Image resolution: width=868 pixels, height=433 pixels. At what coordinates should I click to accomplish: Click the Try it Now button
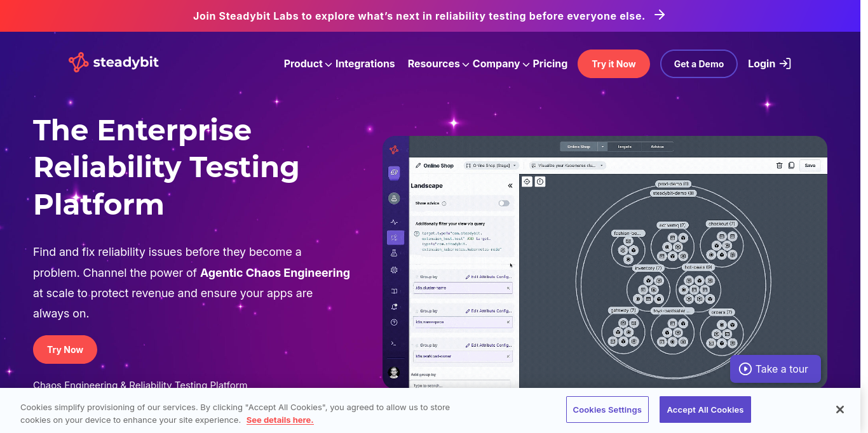tap(614, 63)
